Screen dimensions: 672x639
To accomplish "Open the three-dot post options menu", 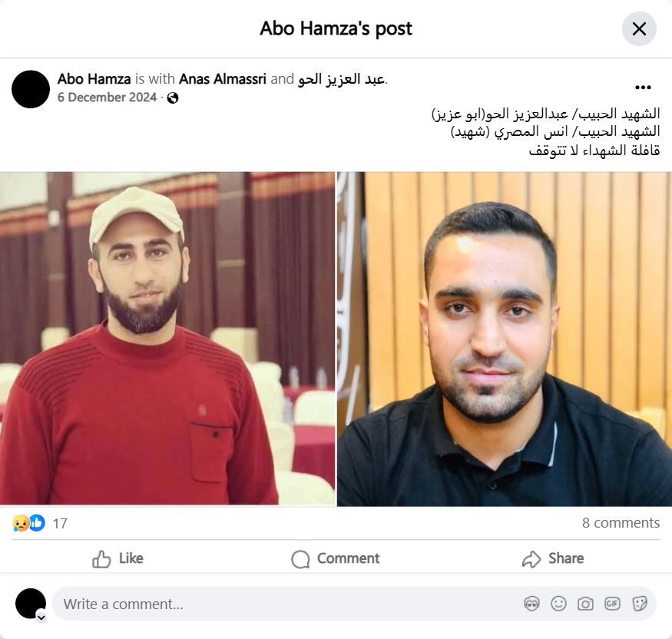I will click(x=643, y=88).
